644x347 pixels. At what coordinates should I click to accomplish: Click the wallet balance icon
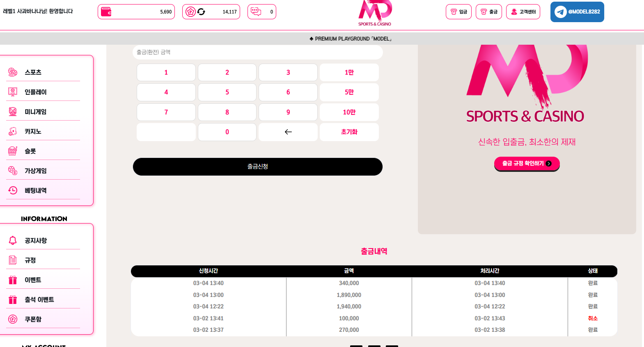tap(106, 11)
